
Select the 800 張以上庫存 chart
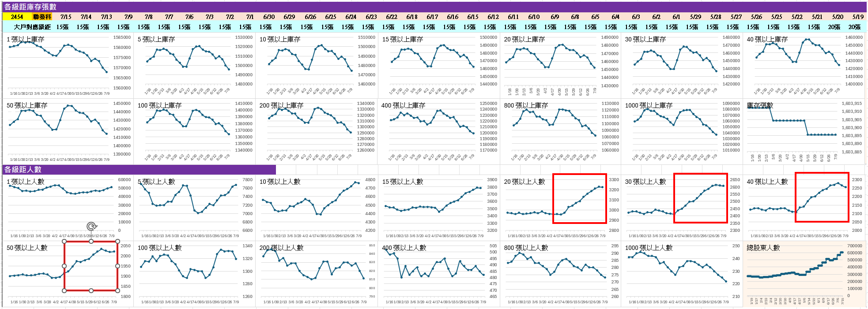point(561,131)
